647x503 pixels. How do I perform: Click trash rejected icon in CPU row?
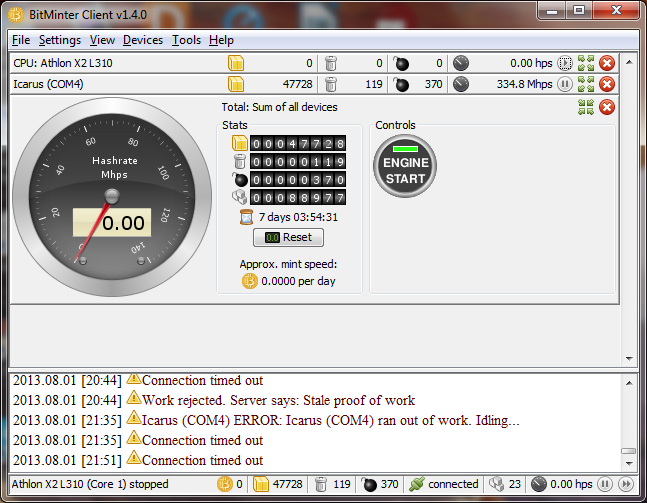331,63
